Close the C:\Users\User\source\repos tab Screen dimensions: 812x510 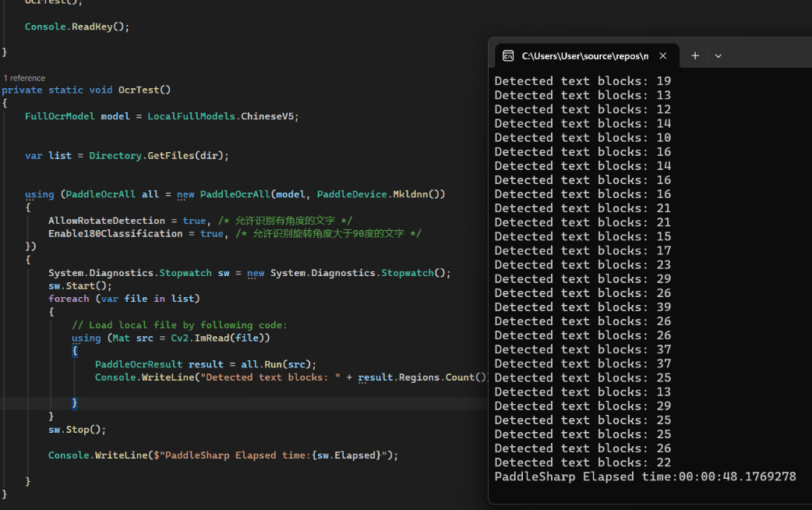click(x=663, y=56)
